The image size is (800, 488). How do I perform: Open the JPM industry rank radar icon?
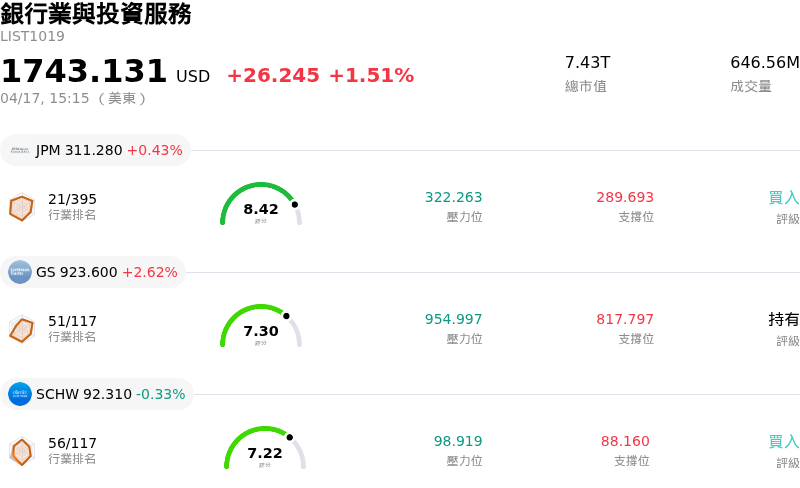coord(21,207)
